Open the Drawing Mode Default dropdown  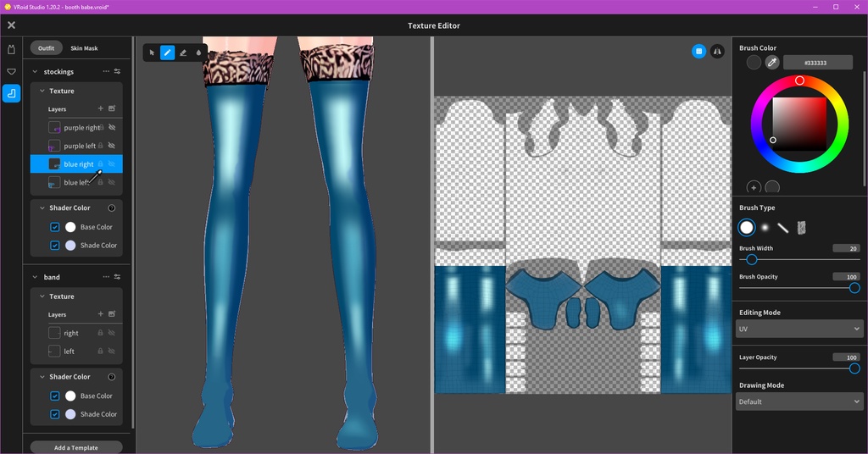click(x=799, y=401)
